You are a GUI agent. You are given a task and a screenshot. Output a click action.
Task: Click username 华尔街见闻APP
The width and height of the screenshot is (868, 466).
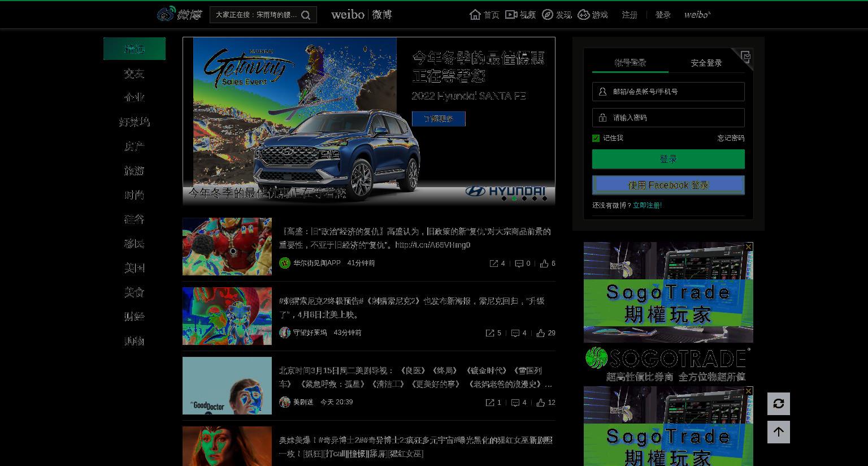tap(317, 263)
